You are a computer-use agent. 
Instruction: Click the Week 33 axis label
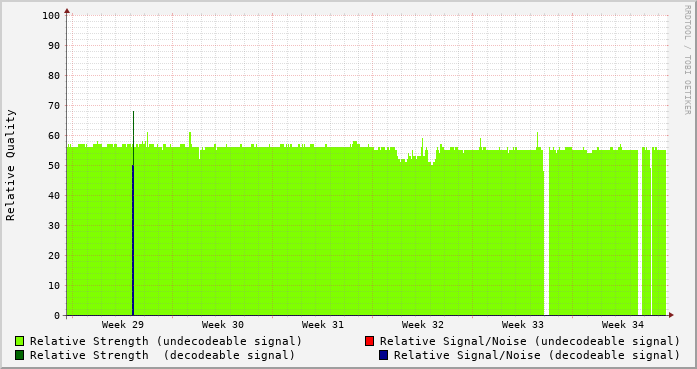523,325
